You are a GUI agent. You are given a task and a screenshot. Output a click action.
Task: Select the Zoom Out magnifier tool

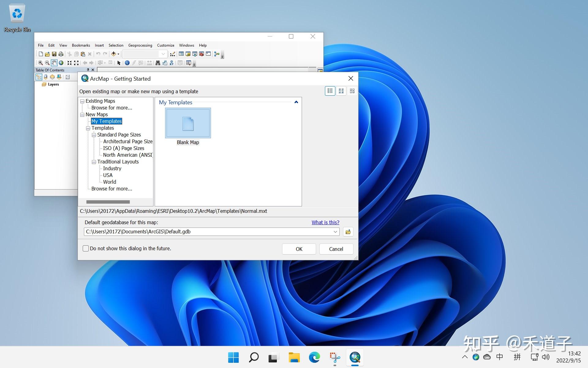coord(47,63)
